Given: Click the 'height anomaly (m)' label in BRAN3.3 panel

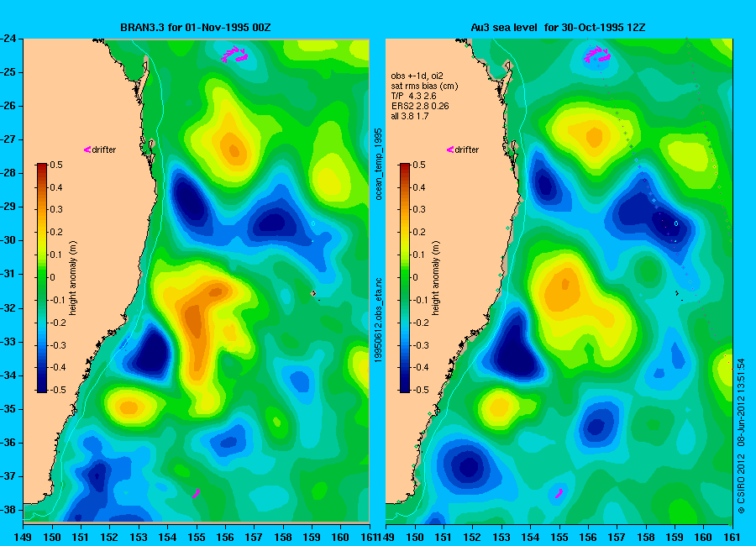Looking at the screenshot, I should [x=73, y=278].
